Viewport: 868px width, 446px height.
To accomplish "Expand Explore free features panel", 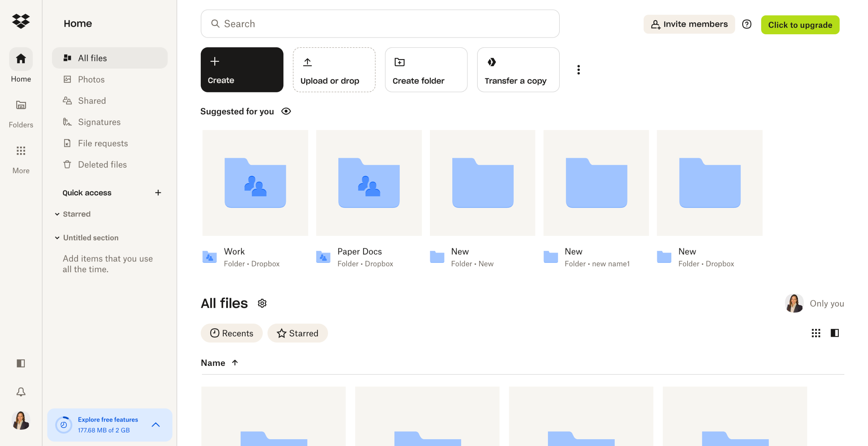I will click(156, 425).
